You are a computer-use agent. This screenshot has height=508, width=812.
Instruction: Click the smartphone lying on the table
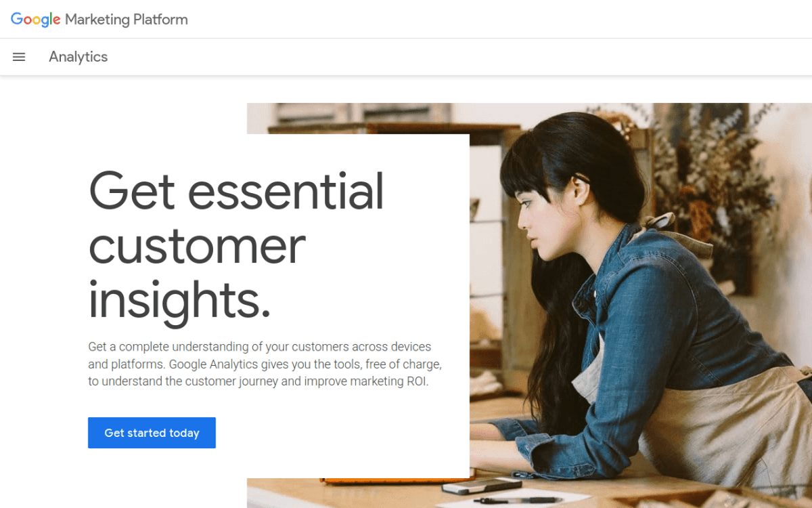[x=481, y=486]
